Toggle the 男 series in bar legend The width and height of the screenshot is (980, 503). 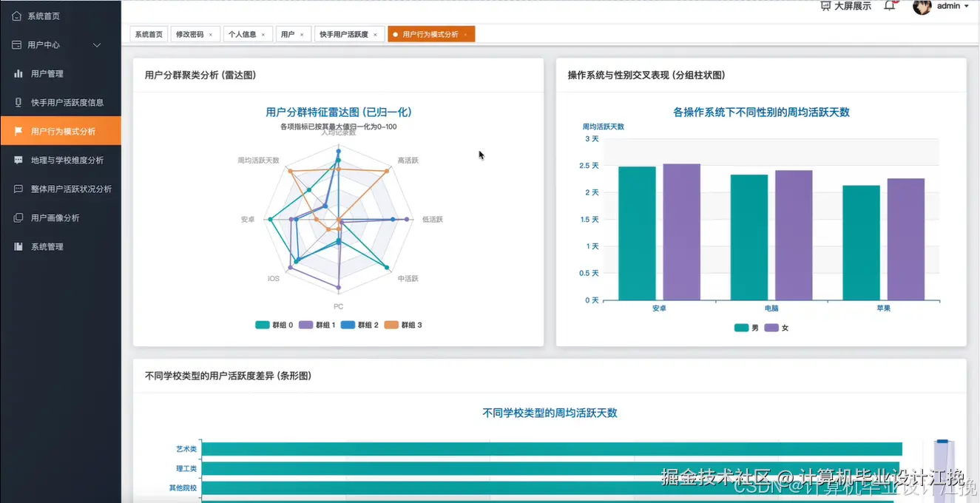point(746,328)
